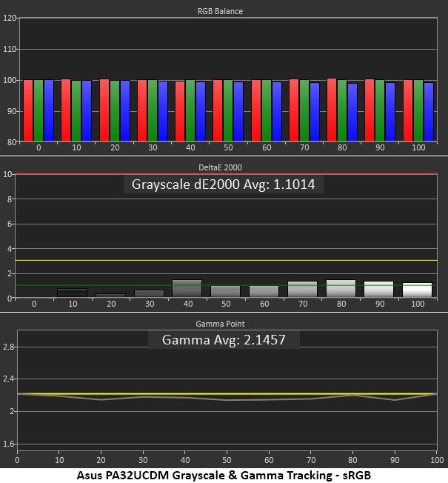Click the DeltaE bar at grayscale 60
The width and height of the screenshot is (448, 483).
click(x=264, y=291)
